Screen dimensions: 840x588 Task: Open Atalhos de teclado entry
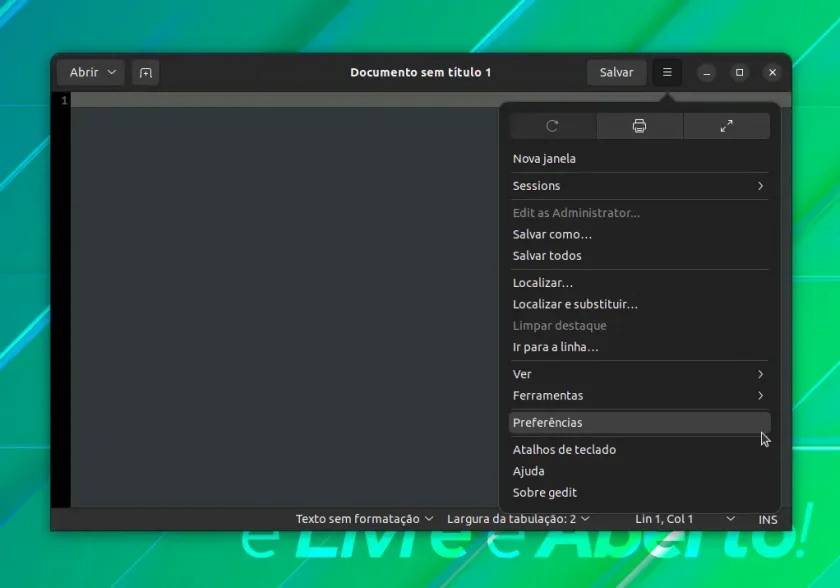640,449
